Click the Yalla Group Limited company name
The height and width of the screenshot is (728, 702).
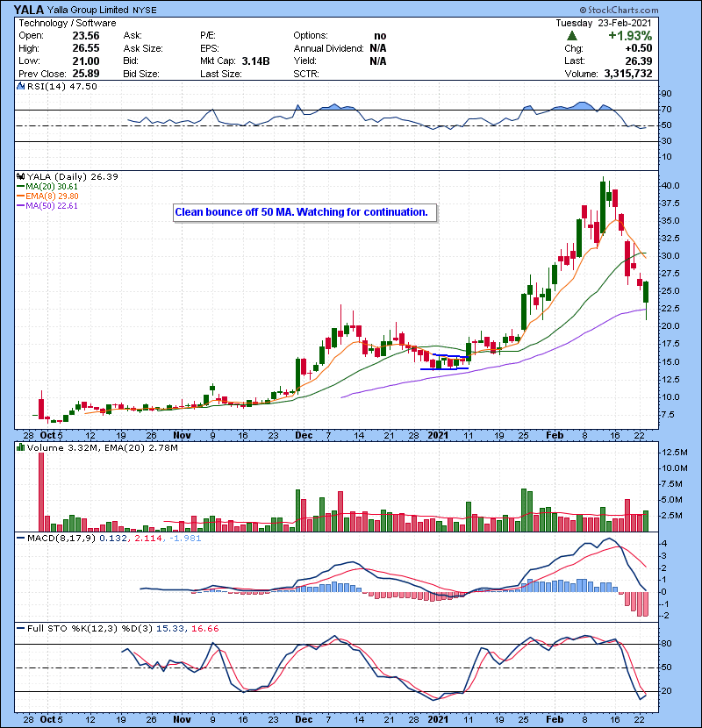(x=88, y=10)
